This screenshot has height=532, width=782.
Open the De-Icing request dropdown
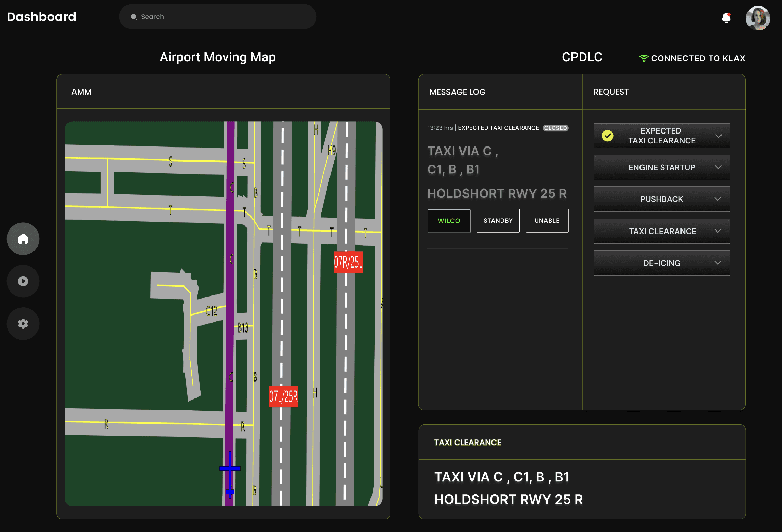(718, 263)
